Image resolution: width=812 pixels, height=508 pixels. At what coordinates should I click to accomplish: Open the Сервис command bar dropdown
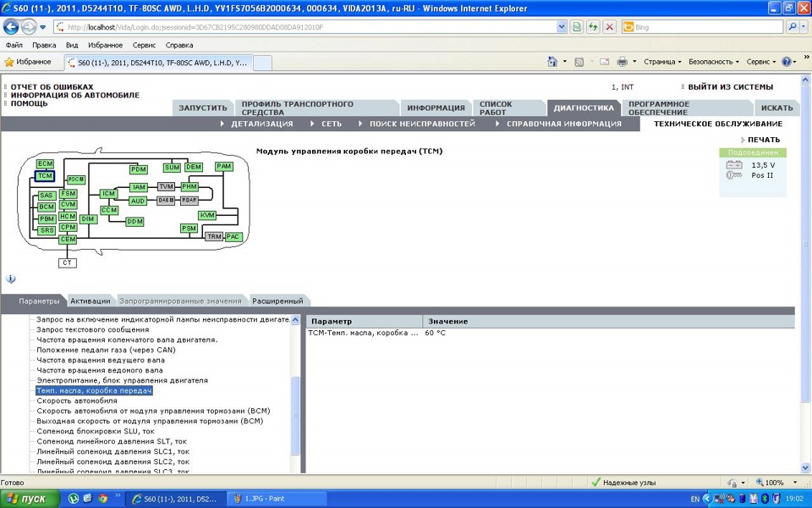pyautogui.click(x=760, y=62)
